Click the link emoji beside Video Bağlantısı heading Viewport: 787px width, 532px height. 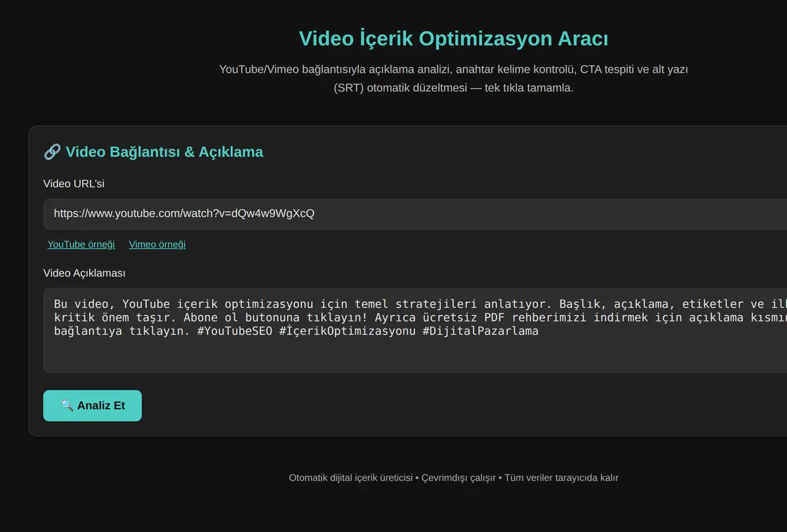pos(52,152)
